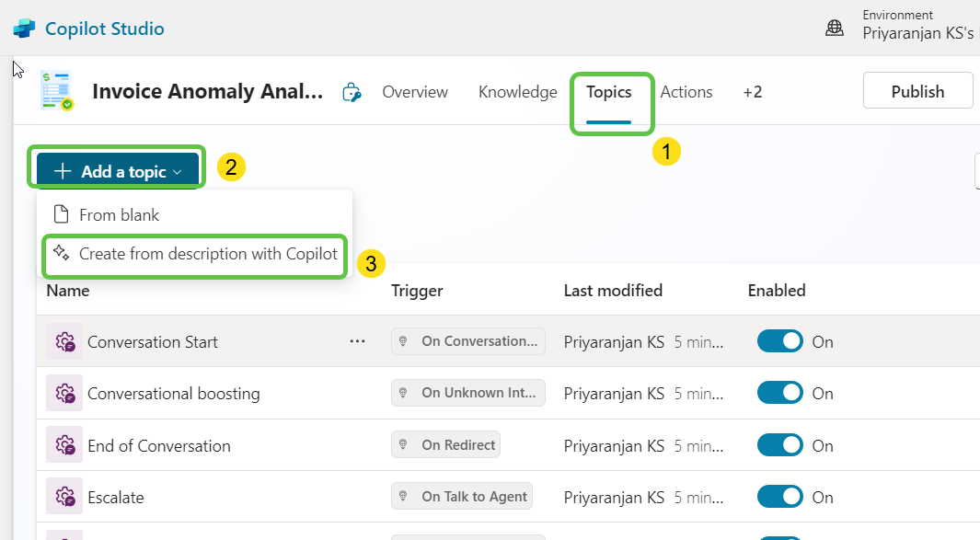
Task: Click the Conversation Start topic icon
Action: click(64, 342)
